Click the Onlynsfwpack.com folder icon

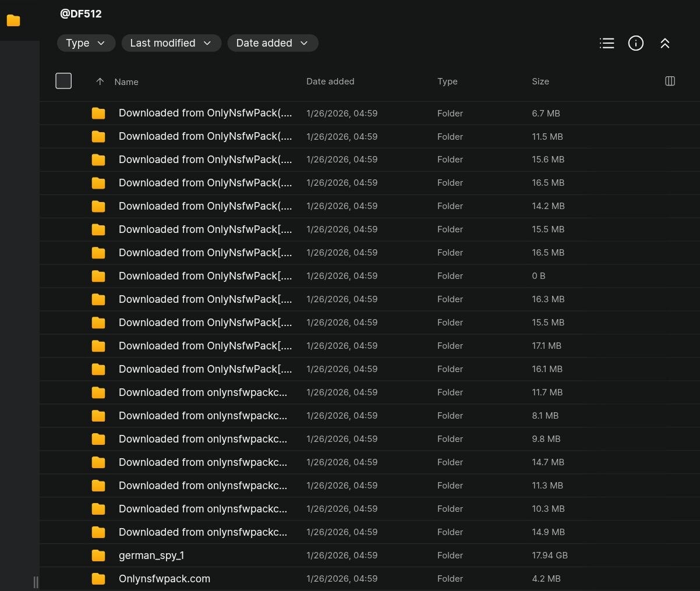tap(98, 579)
